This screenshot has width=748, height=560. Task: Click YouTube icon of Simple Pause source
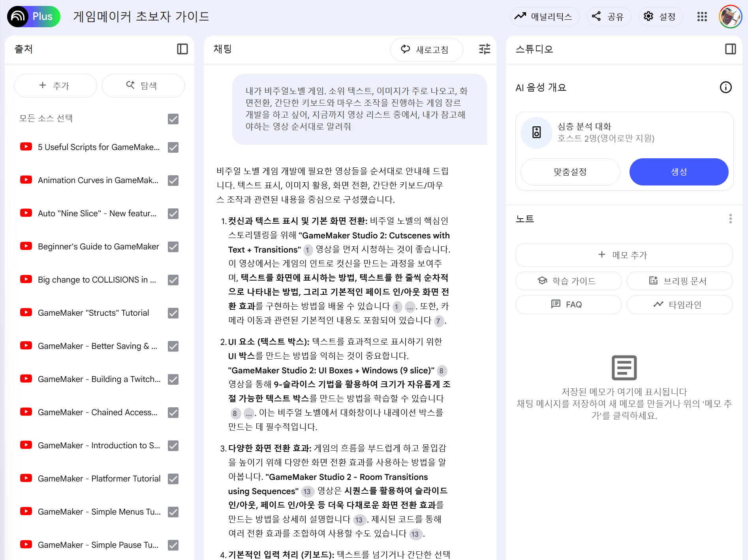point(26,545)
